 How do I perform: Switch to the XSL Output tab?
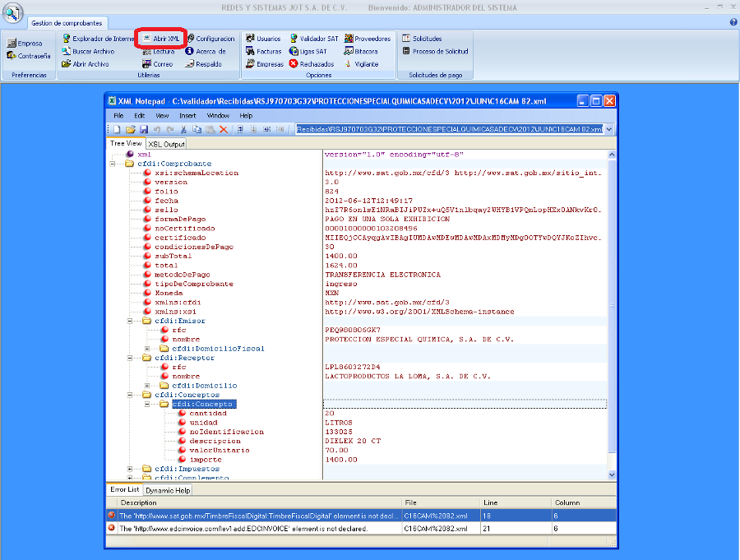coord(167,144)
